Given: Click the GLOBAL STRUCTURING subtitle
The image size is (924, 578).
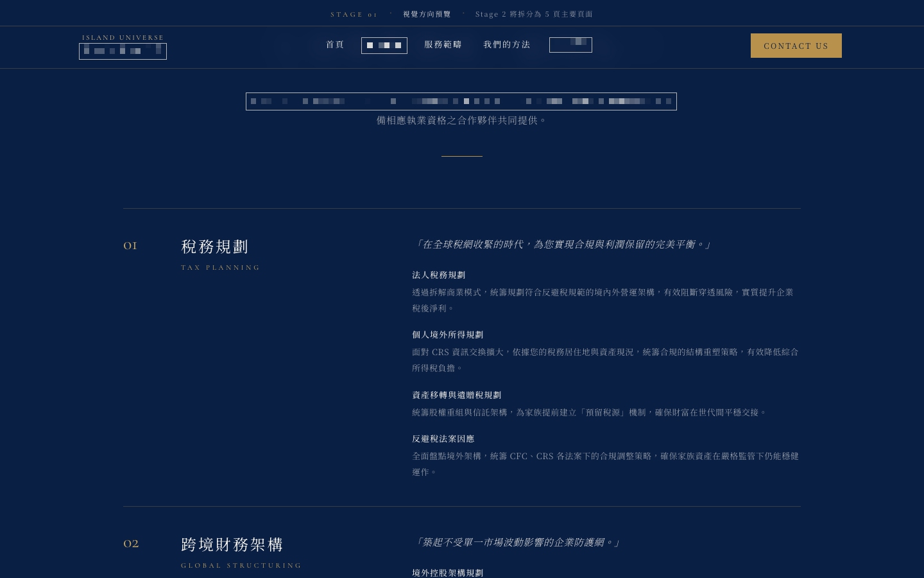Looking at the screenshot, I should pyautogui.click(x=241, y=565).
